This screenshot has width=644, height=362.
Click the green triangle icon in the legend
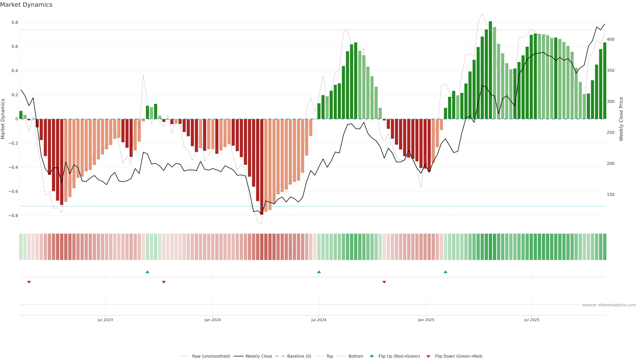click(x=372, y=356)
